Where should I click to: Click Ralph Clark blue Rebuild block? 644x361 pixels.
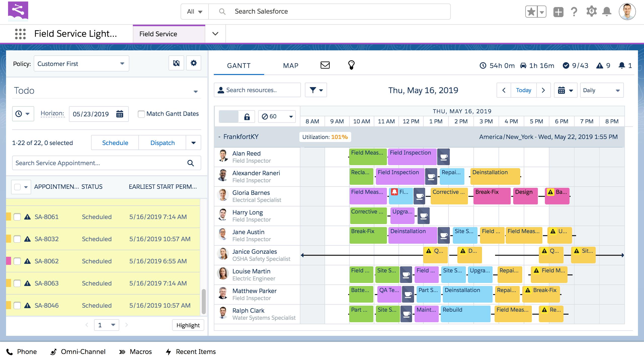tap(465, 314)
